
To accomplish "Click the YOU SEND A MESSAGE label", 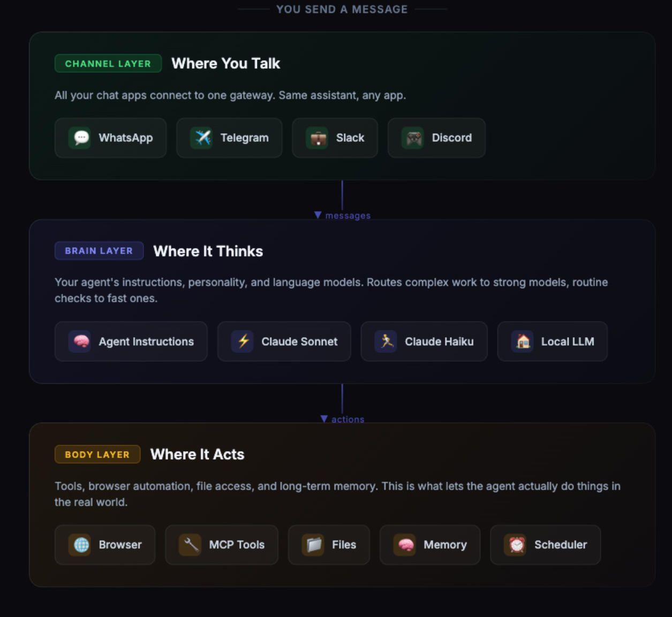I will [342, 9].
